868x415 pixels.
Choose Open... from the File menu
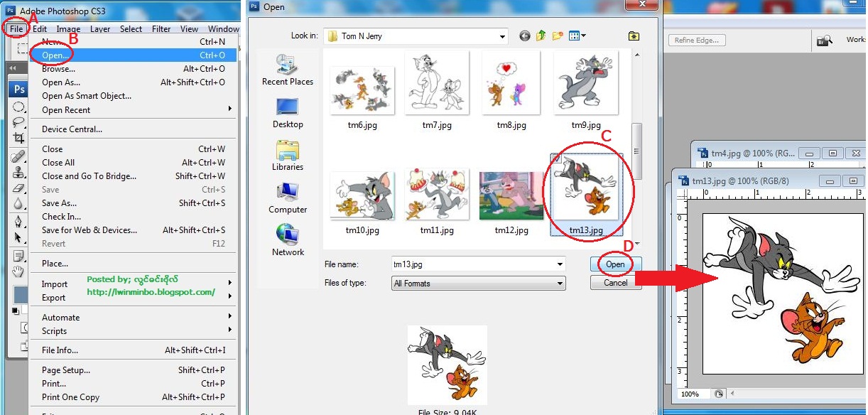click(134, 55)
